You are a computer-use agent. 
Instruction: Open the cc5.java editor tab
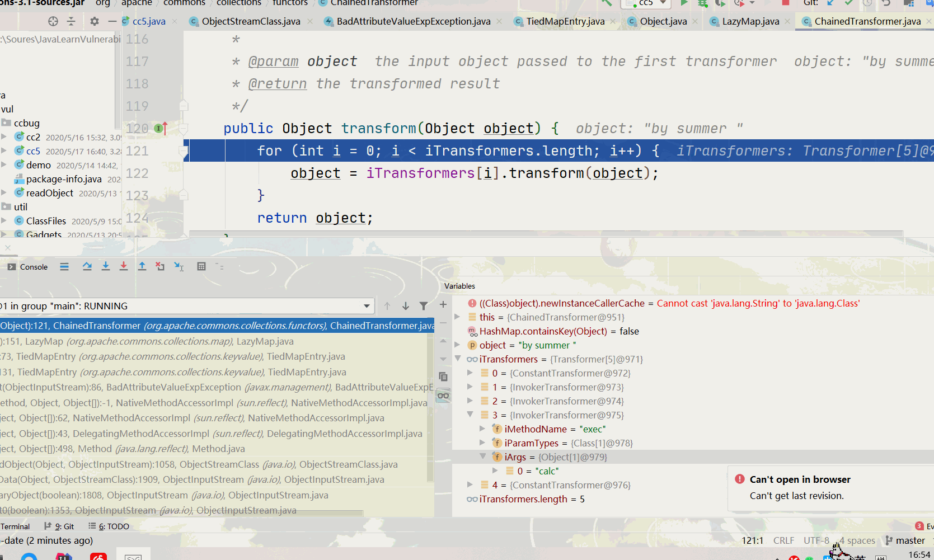pos(149,21)
